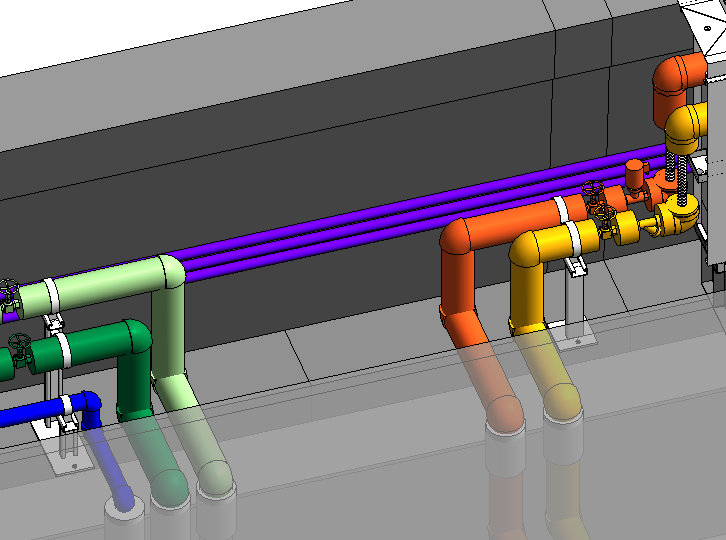Image resolution: width=726 pixels, height=540 pixels.
Task: Pick the white clamp on the blue pipe
Action: tap(66, 404)
